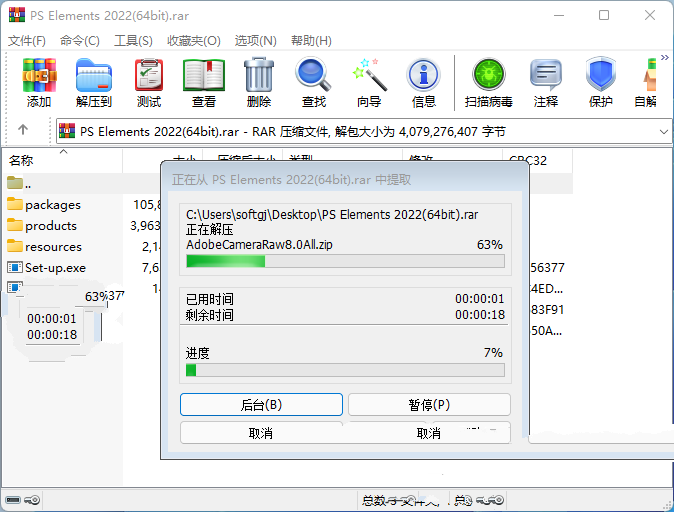674x512 pixels.
Task: Click the Protect (保护) shield icon
Action: click(600, 83)
